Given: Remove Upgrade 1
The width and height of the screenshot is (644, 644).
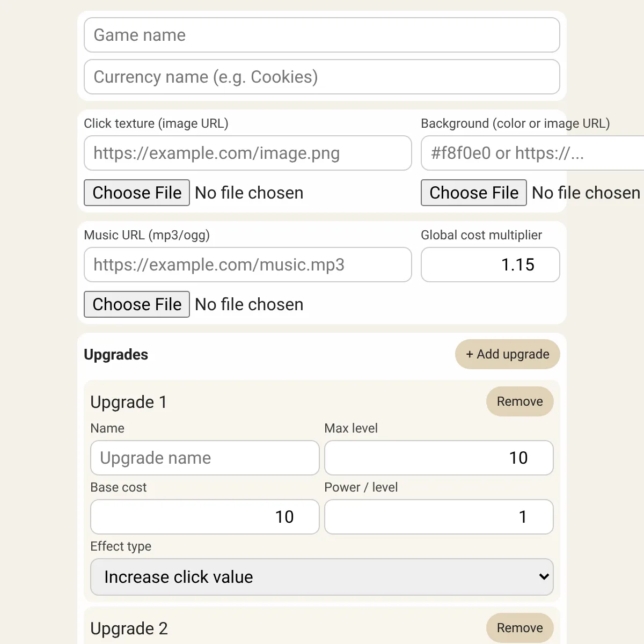Looking at the screenshot, I should 520,401.
